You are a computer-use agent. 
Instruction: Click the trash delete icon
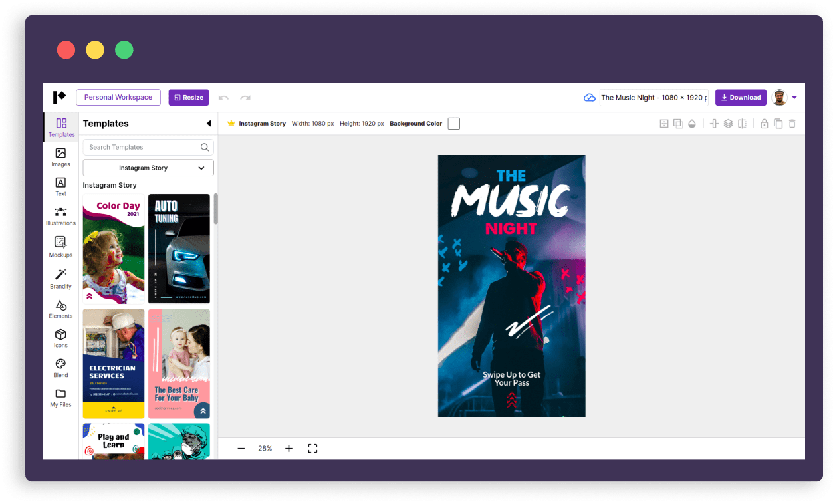(x=792, y=124)
